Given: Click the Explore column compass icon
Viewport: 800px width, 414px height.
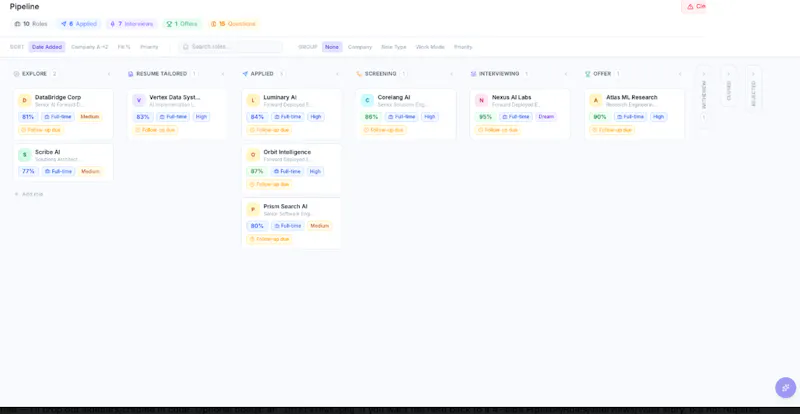Looking at the screenshot, I should pyautogui.click(x=16, y=74).
